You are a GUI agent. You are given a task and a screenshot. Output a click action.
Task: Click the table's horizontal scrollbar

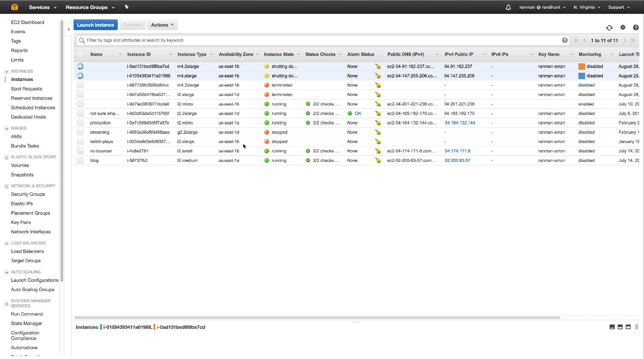[x=317, y=318]
